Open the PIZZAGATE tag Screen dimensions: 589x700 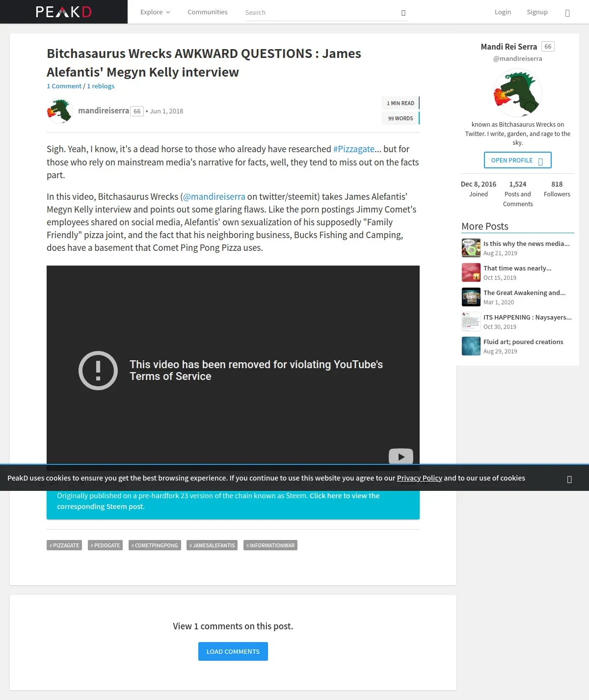[x=64, y=545]
